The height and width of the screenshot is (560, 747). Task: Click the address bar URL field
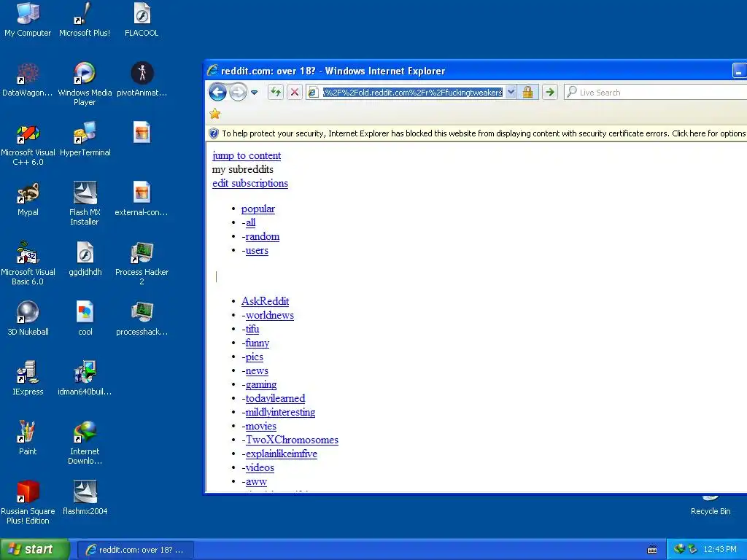pos(412,93)
